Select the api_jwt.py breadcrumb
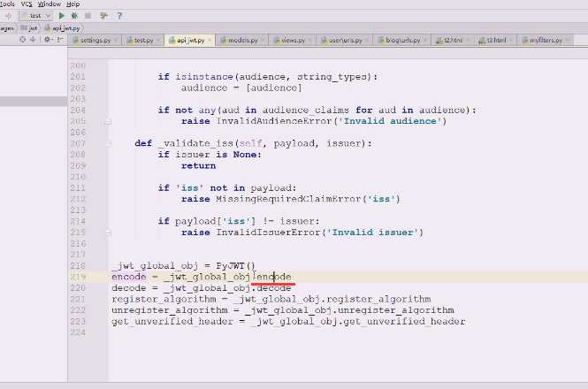588x389 pixels. click(x=62, y=28)
